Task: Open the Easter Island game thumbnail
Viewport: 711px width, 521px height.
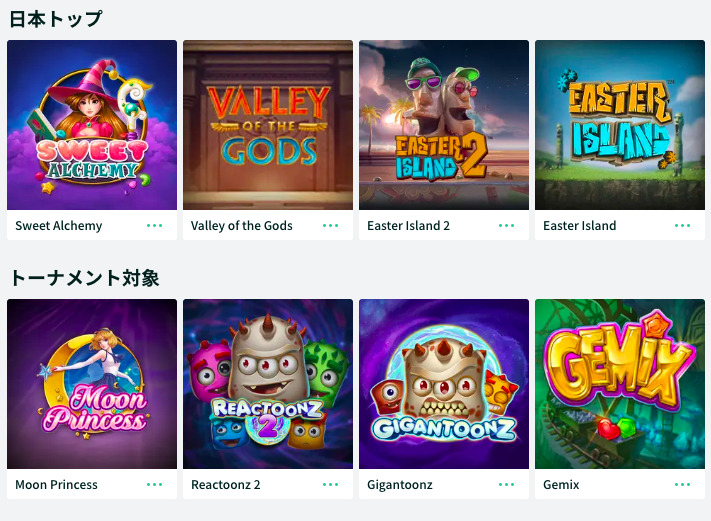Action: tap(620, 125)
